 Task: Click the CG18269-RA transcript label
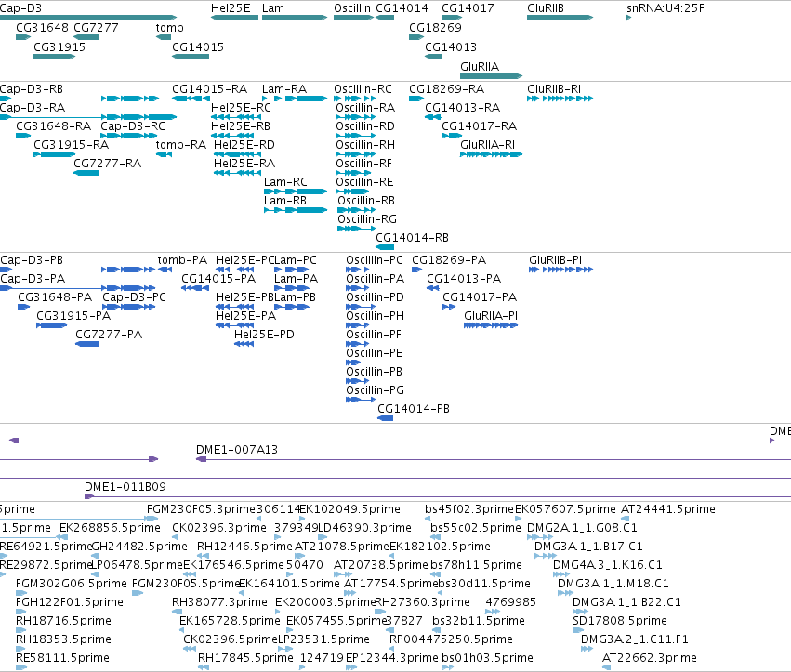point(446,89)
